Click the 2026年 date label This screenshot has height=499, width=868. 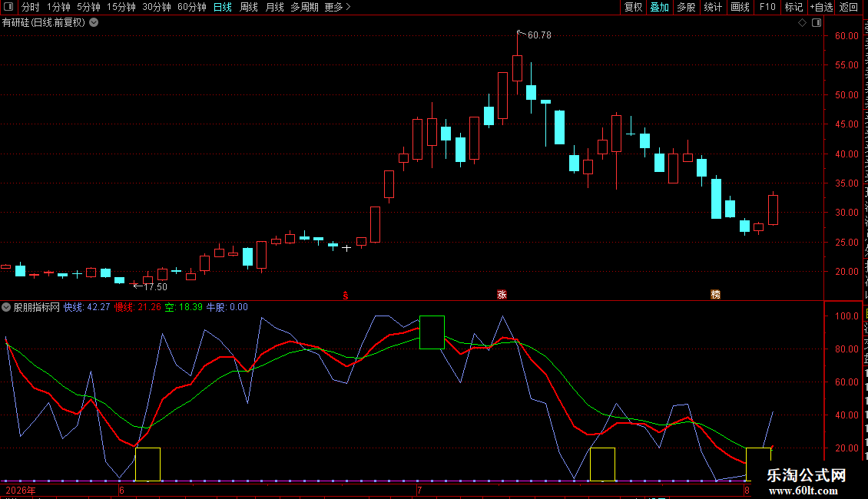pyautogui.click(x=21, y=491)
